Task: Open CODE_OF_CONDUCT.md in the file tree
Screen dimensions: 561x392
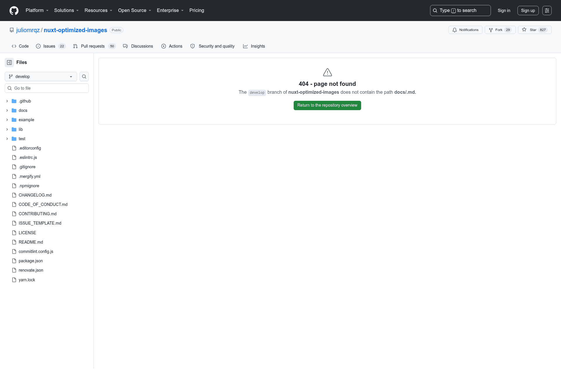Action: [x=47, y=204]
